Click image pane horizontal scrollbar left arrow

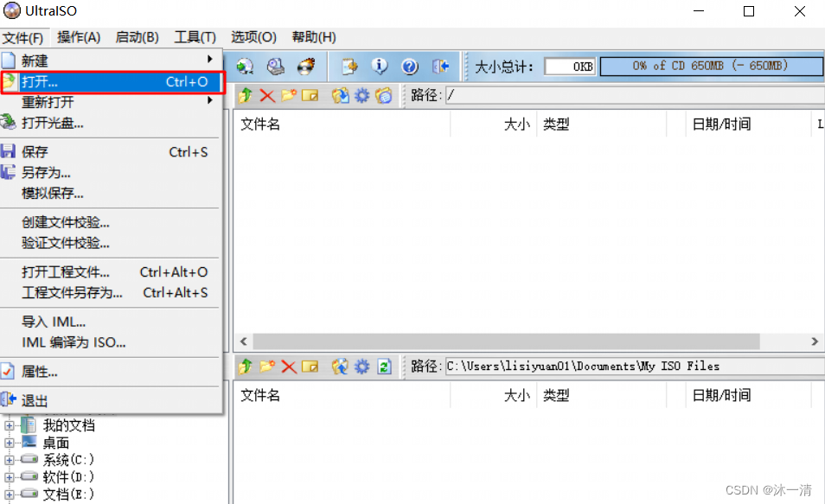244,341
